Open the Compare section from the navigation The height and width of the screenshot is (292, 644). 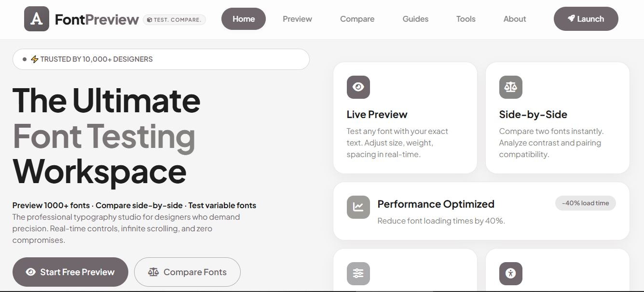click(357, 19)
